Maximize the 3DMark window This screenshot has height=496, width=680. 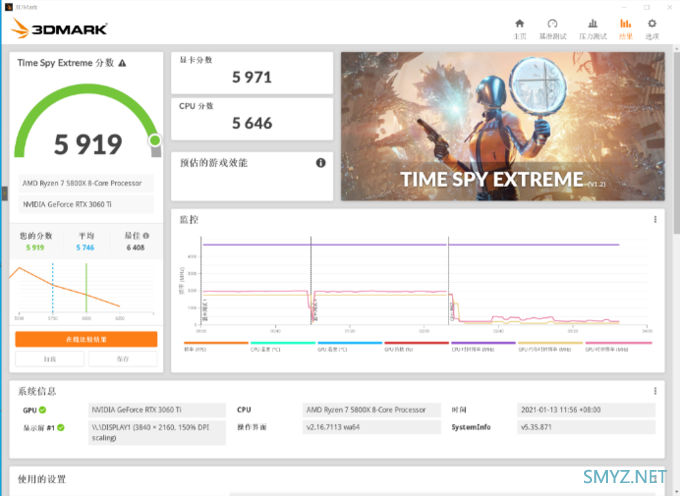click(647, 7)
